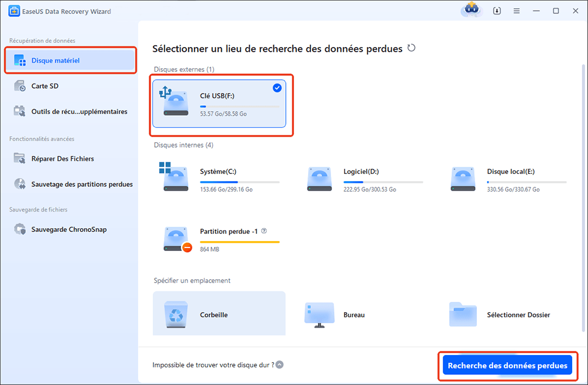Minimize the EaseUS window
This screenshot has width=588, height=385.
pyautogui.click(x=536, y=11)
